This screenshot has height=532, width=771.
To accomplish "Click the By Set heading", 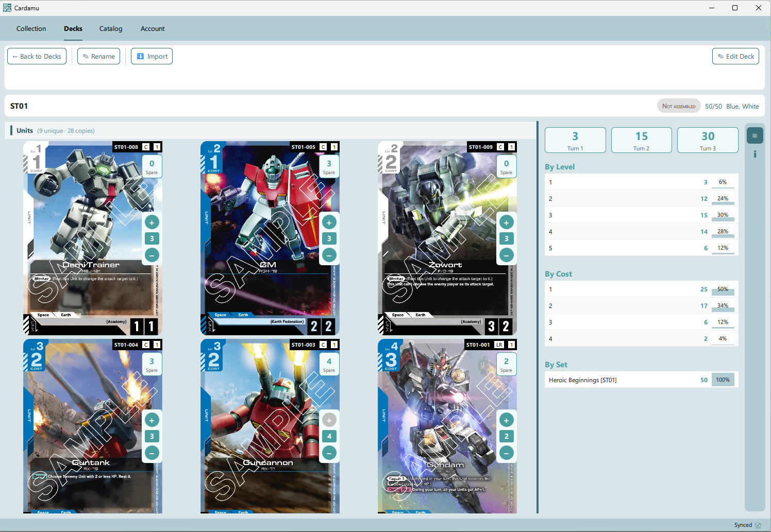I will [556, 365].
